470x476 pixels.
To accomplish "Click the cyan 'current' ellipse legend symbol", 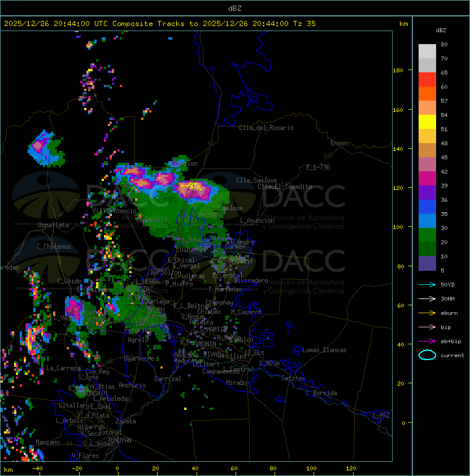I will click(427, 355).
